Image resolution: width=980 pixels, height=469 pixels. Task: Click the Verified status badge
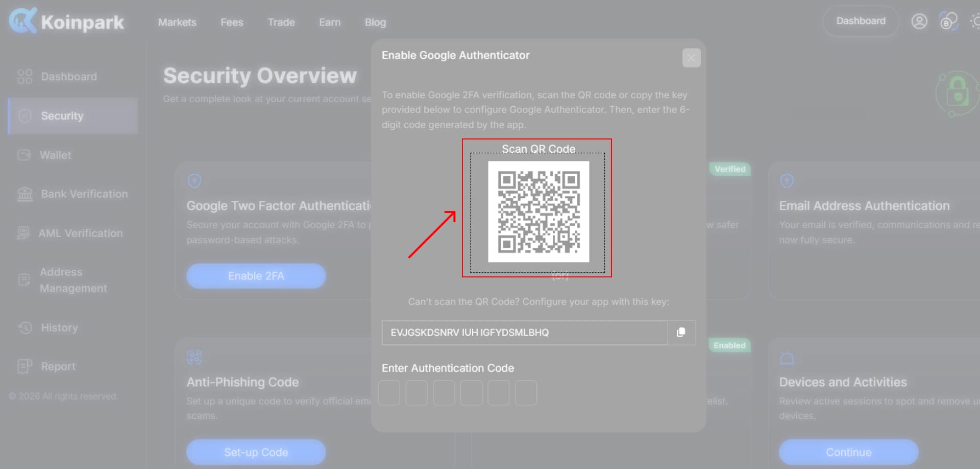pos(730,169)
